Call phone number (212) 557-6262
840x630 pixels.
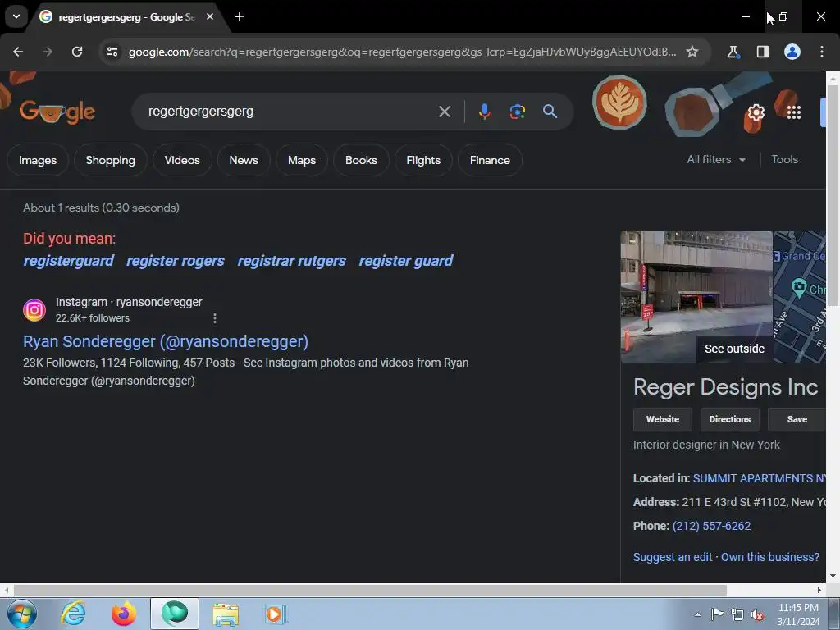pos(711,526)
